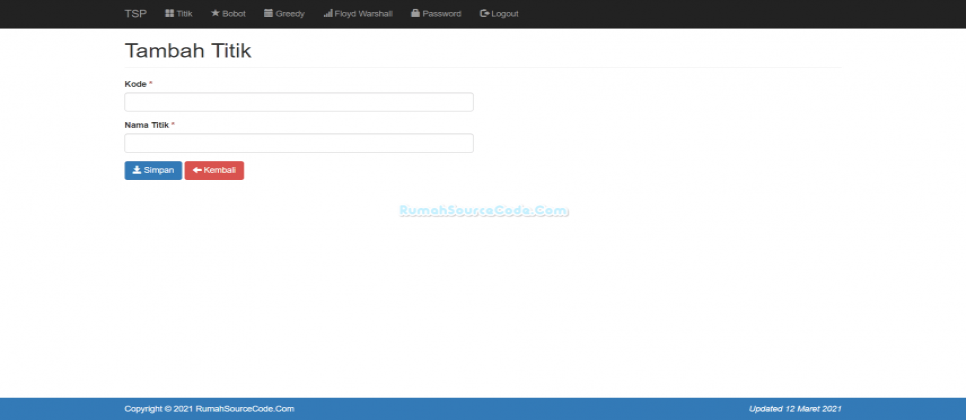The width and height of the screenshot is (966, 420).
Task: Click the left arrow icon on Kembali
Action: [x=197, y=170]
